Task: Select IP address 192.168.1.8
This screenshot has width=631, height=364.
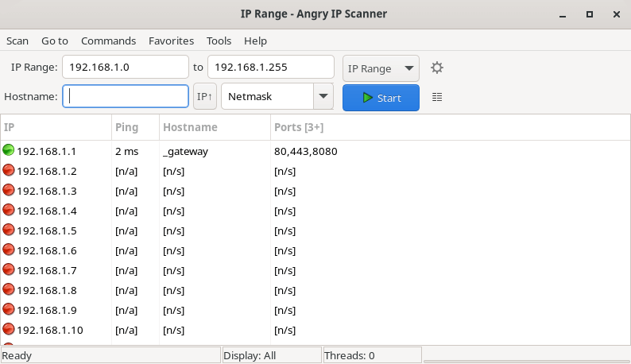Action: click(x=47, y=290)
